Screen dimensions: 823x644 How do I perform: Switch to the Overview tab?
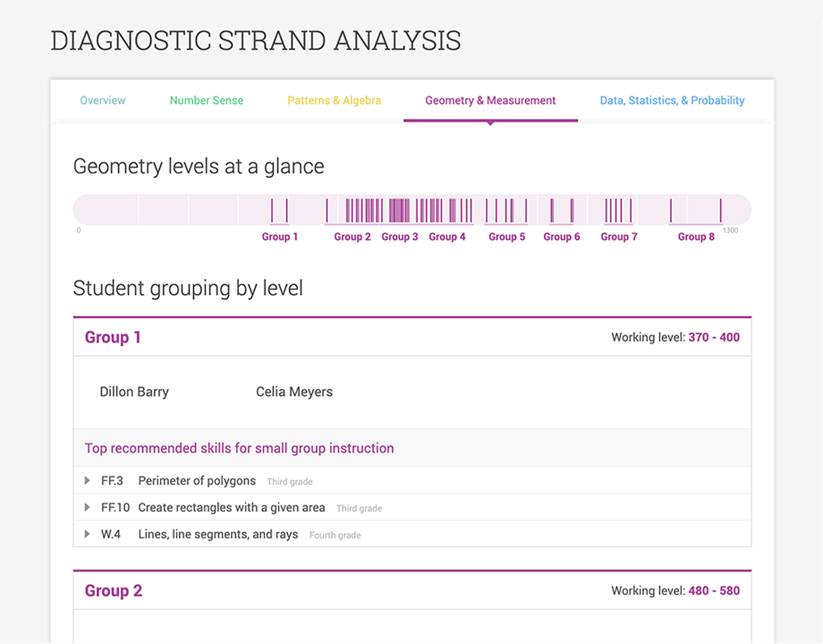click(x=102, y=100)
